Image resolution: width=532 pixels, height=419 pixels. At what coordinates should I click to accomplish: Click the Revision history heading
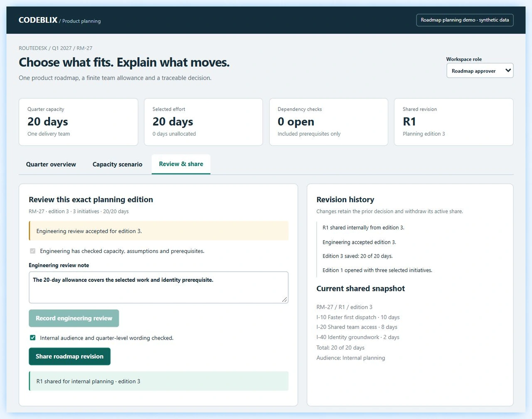pos(345,200)
